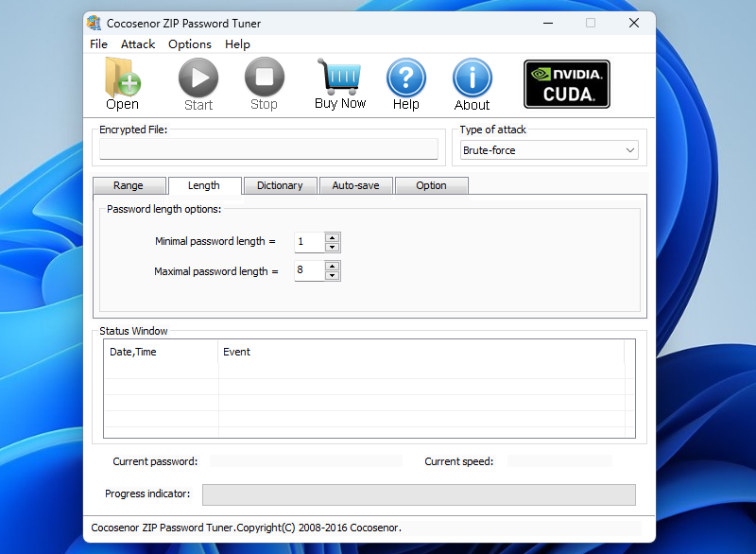Open the File menu
Image resolution: width=756 pixels, height=554 pixels.
tap(98, 44)
